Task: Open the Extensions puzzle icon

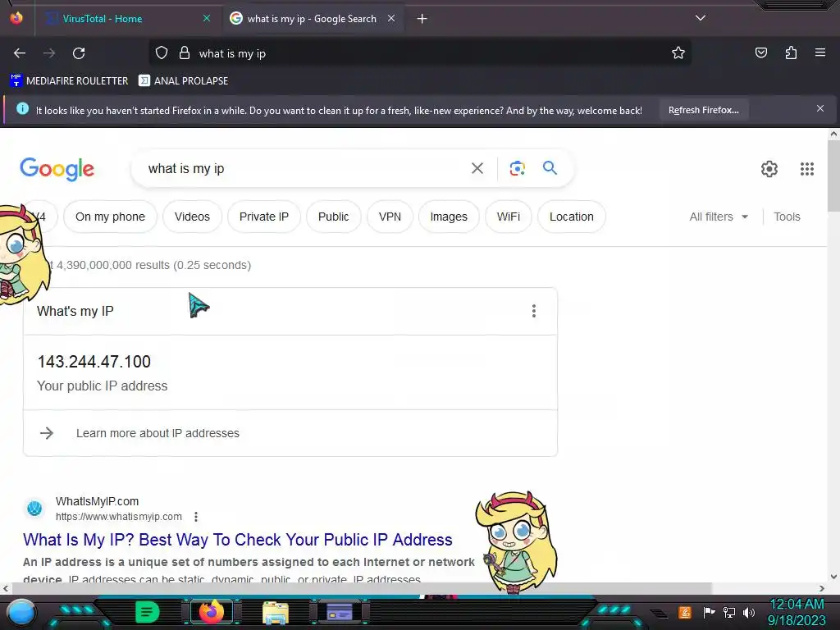Action: click(x=791, y=52)
